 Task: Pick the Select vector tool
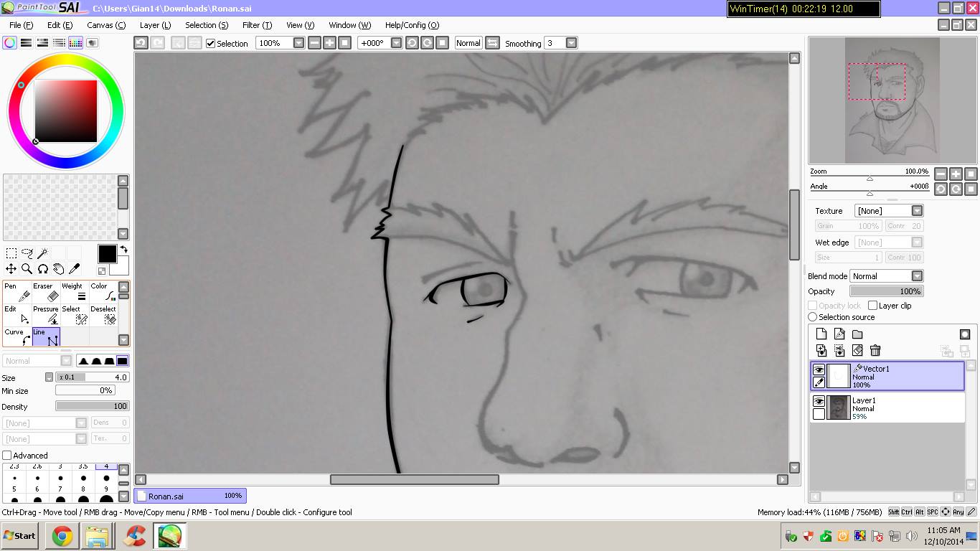(x=75, y=315)
